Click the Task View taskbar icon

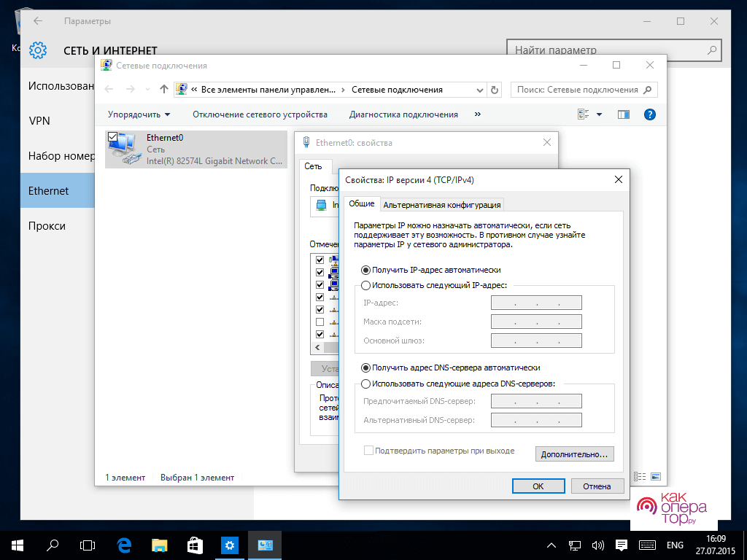(88, 545)
